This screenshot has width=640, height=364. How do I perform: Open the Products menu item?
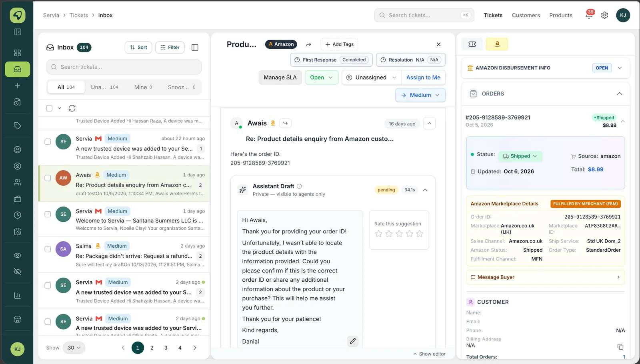(x=560, y=15)
